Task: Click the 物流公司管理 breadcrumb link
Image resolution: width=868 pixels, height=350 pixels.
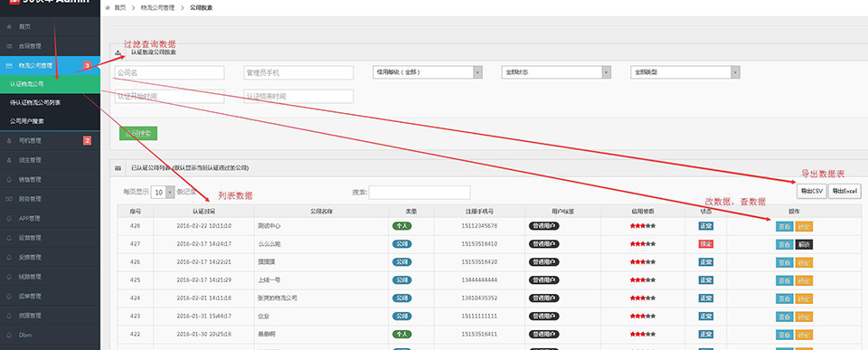Action: pyautogui.click(x=156, y=8)
